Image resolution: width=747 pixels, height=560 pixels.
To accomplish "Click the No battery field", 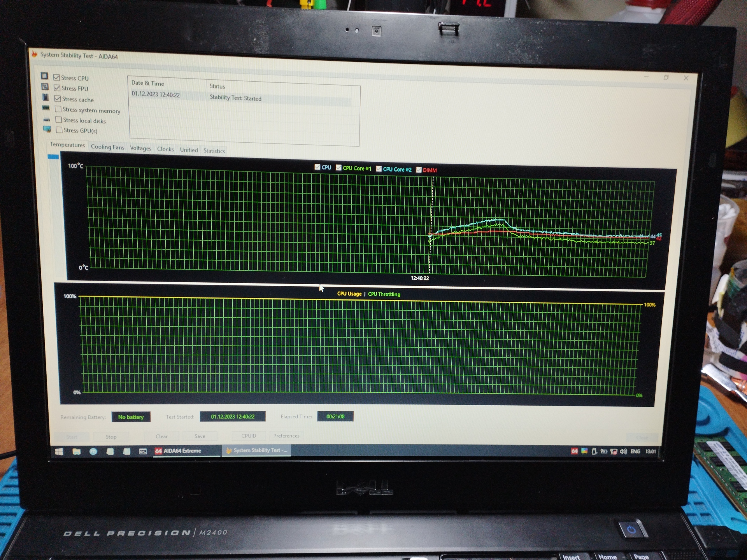I will [x=131, y=417].
